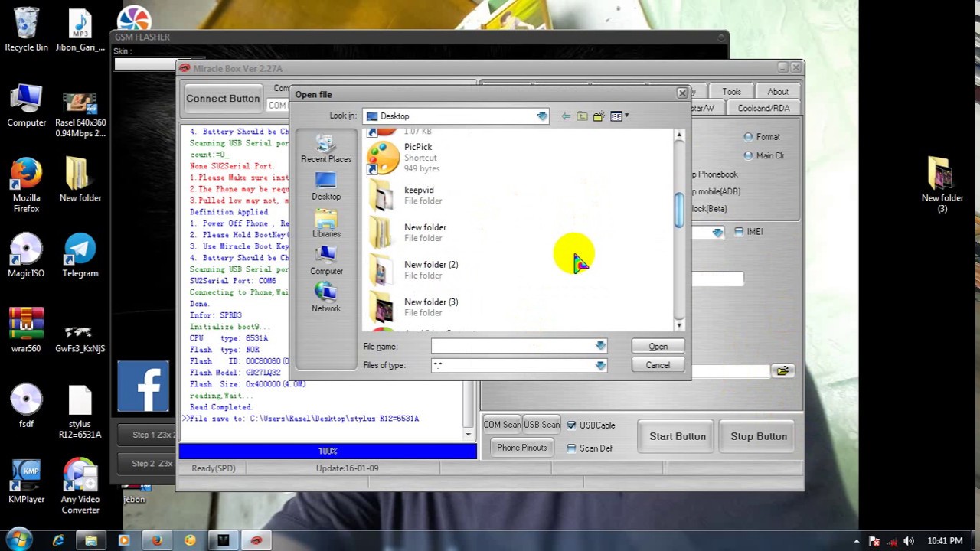Screen dimensions: 980x551
Task: Select the MagicISO desktop icon
Action: pyautogui.click(x=26, y=256)
